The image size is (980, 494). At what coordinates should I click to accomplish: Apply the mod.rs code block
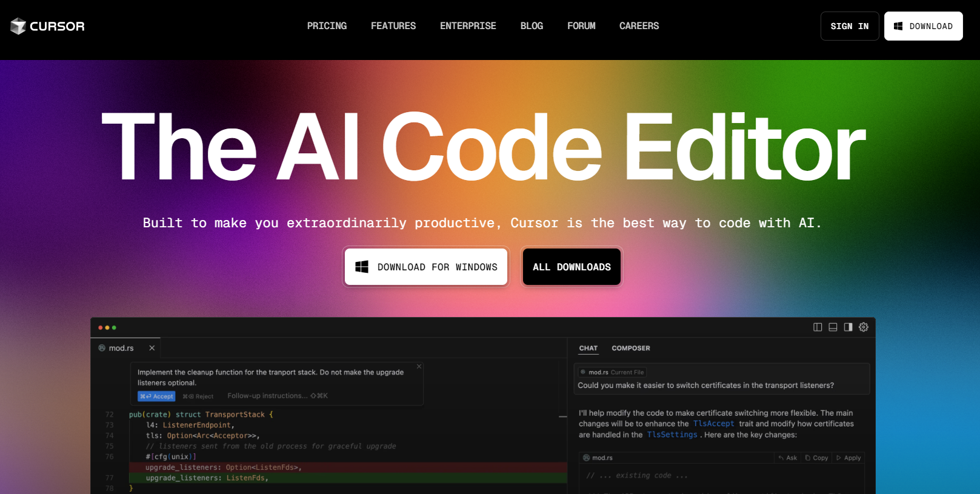(848, 458)
